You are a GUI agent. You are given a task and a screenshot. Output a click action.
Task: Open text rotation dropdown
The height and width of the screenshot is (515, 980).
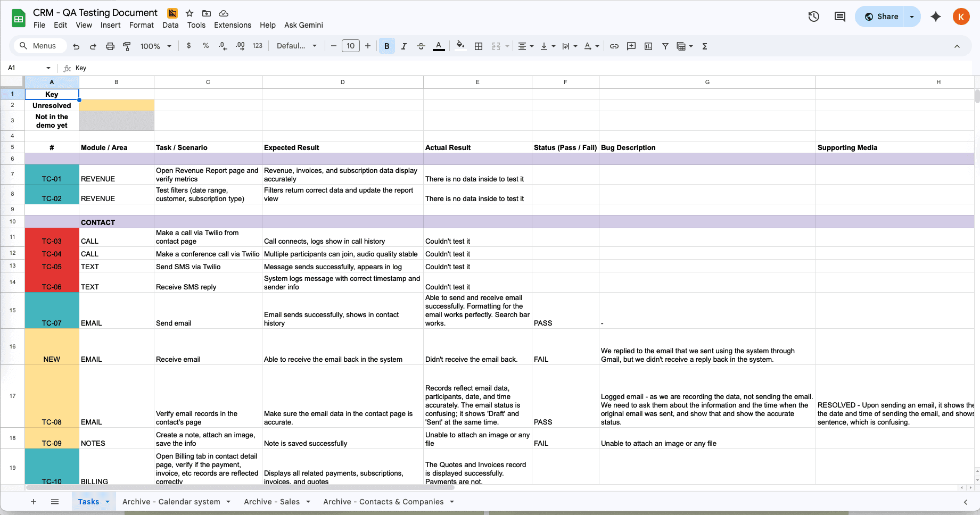tap(591, 46)
